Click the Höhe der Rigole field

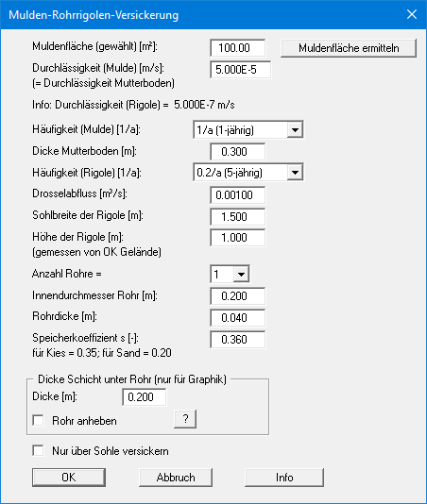click(238, 238)
